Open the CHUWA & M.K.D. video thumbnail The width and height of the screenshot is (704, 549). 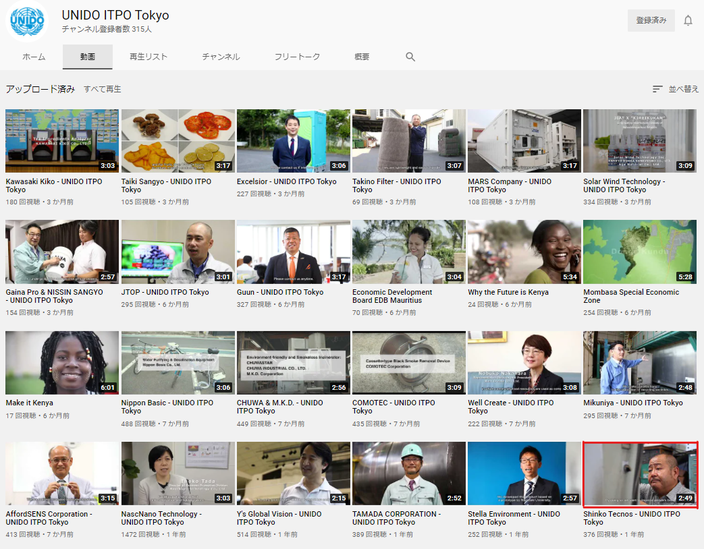pyautogui.click(x=293, y=363)
